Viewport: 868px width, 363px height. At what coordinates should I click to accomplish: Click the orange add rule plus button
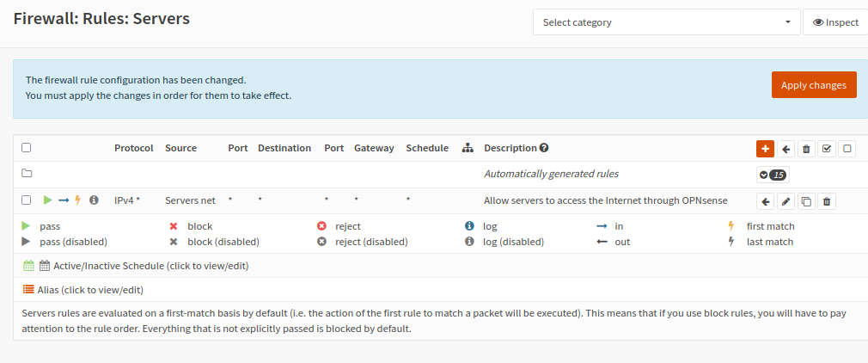(765, 148)
